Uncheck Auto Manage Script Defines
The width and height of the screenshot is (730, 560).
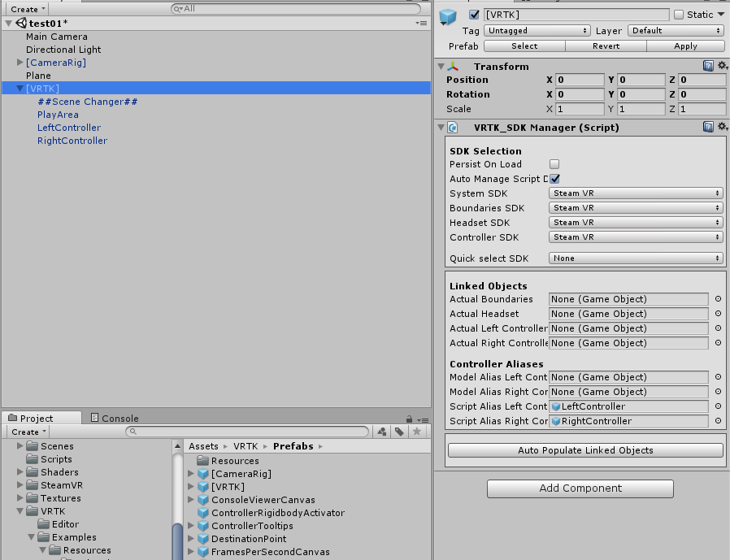[x=554, y=179]
